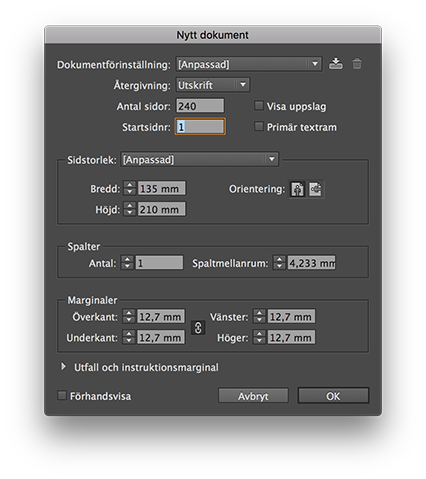The width and height of the screenshot is (426, 479).
Task: Click the delete preset trash icon
Action: pos(357,63)
